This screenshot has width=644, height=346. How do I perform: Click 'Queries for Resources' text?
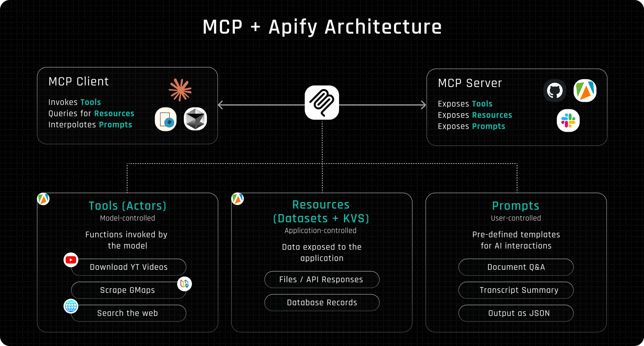(x=91, y=114)
